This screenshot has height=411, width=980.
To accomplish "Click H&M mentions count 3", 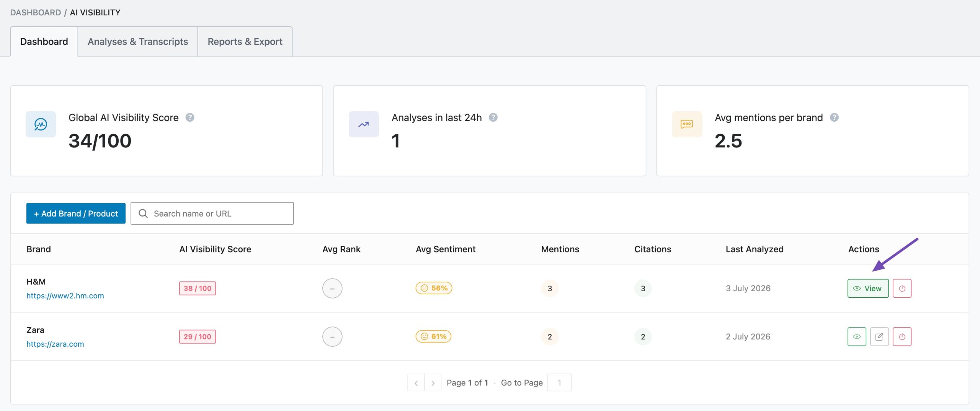I will 550,288.
